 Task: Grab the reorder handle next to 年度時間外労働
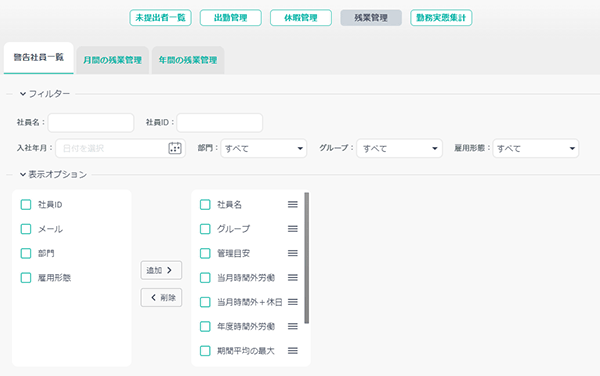[x=293, y=326]
